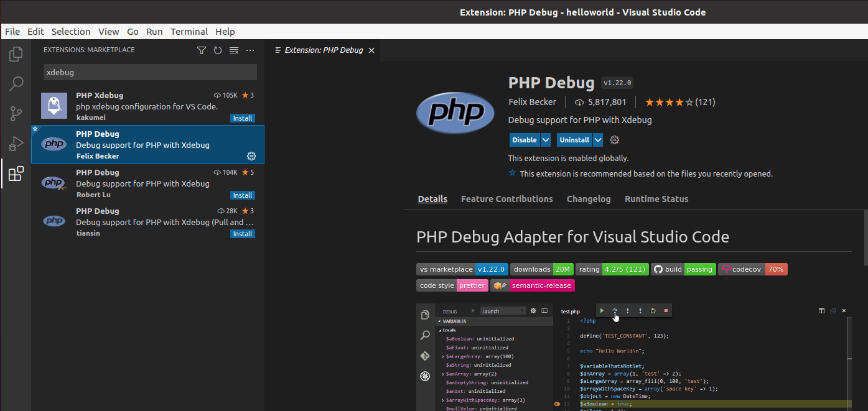Switch to the Runtime Status tab
Viewport: 868px width, 411px height.
(656, 199)
